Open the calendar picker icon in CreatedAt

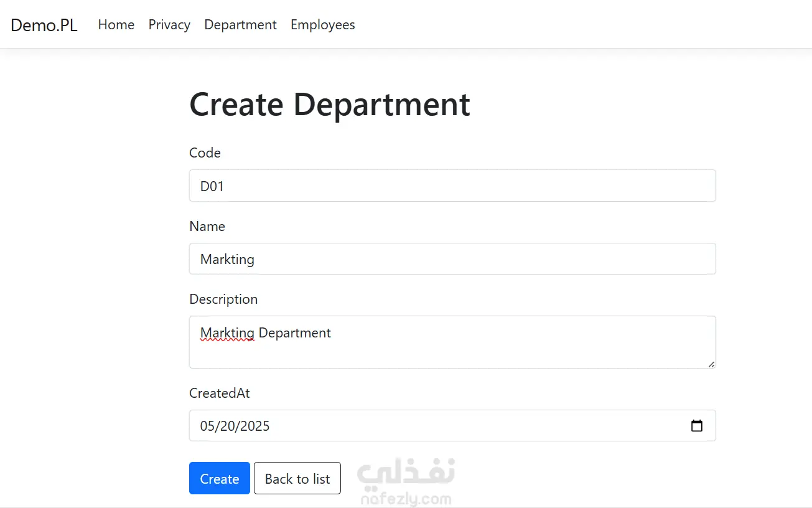pos(697,426)
